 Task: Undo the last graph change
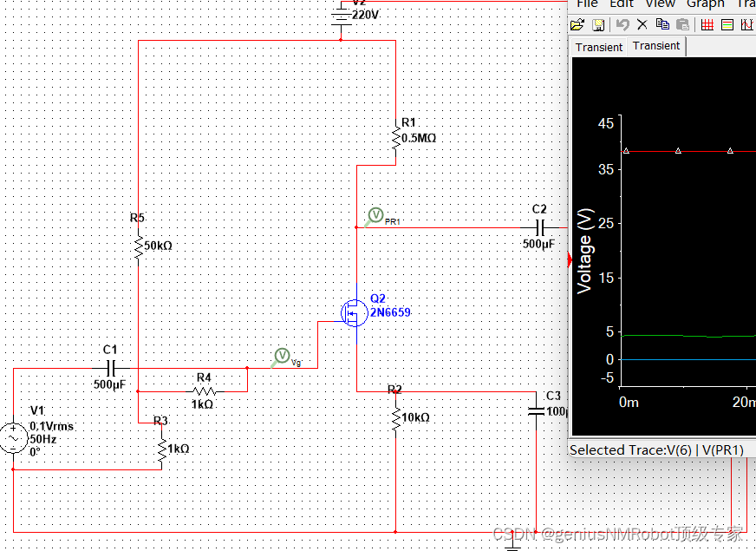(622, 24)
